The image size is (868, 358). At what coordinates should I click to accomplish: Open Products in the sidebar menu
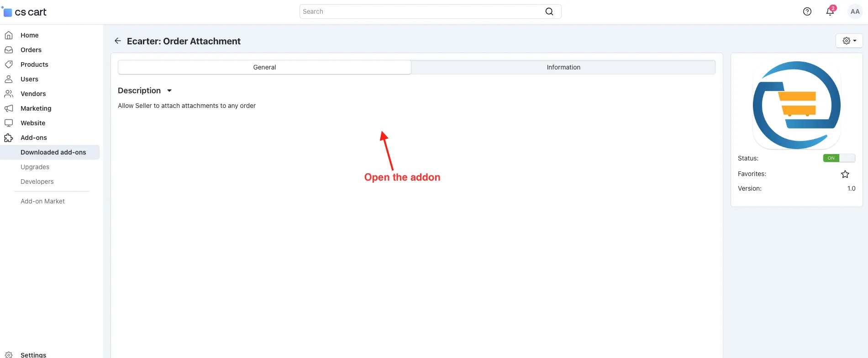(x=34, y=64)
